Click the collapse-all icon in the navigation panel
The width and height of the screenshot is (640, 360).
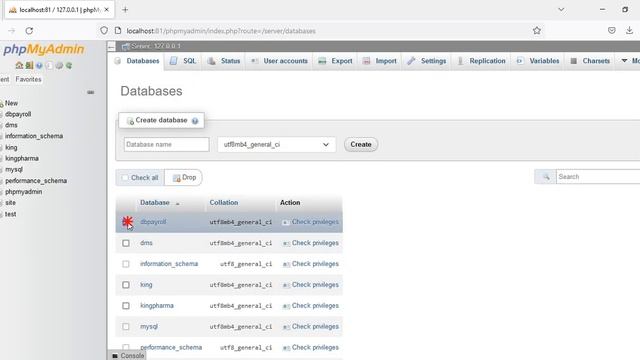(91, 92)
